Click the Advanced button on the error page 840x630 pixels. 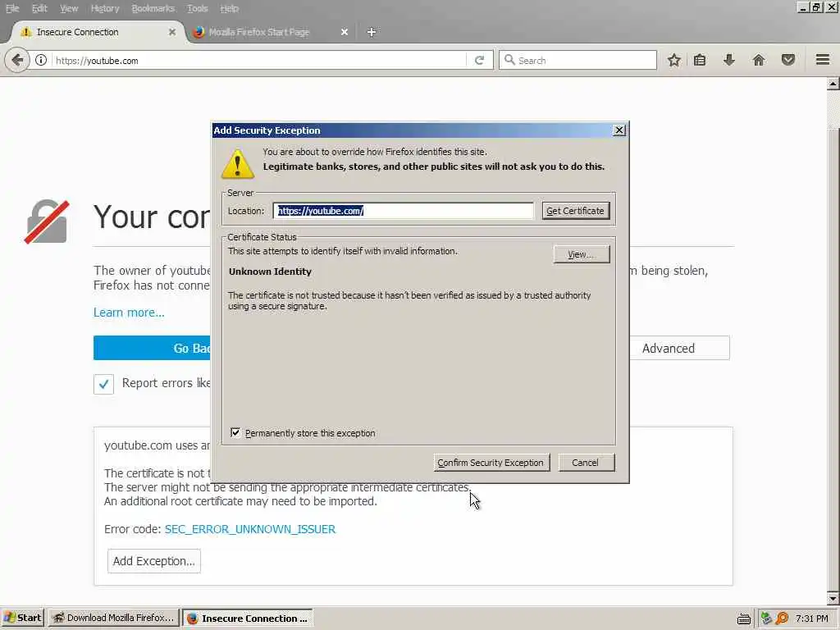tap(679, 348)
